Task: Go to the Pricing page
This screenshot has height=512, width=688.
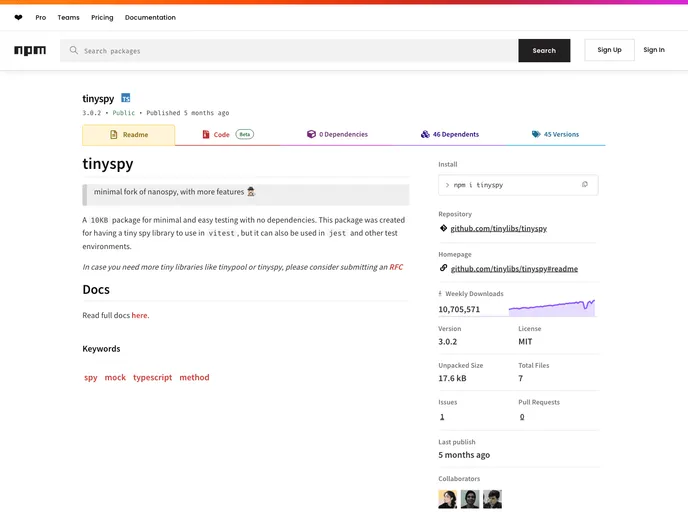Action: pyautogui.click(x=102, y=18)
